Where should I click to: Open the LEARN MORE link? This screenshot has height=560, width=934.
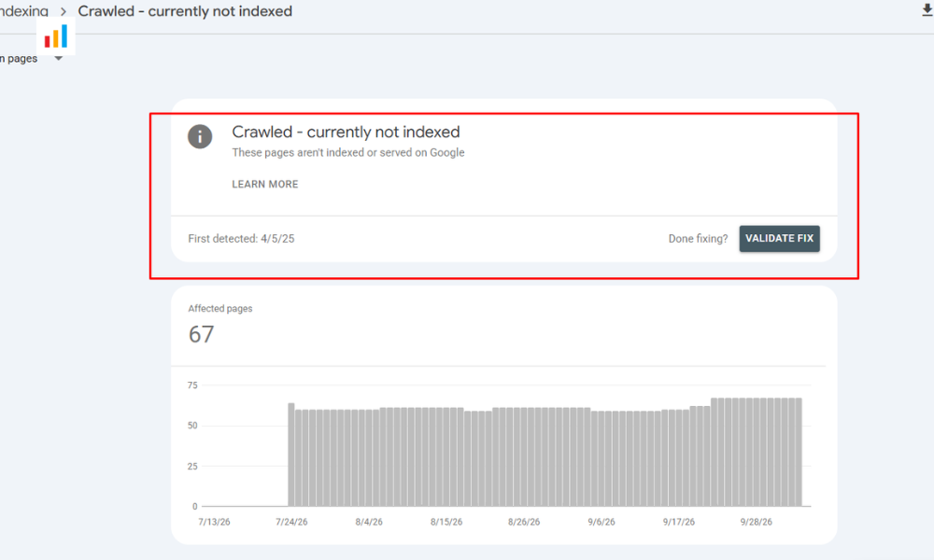265,185
